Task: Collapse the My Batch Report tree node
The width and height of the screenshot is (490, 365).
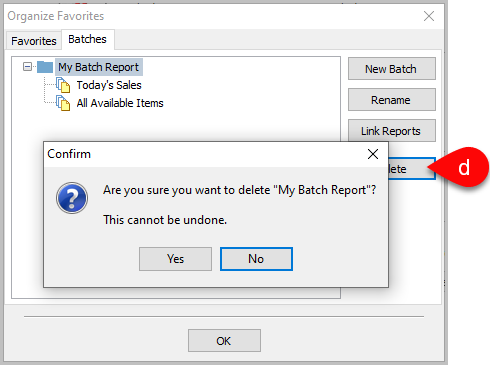Action: pos(27,67)
